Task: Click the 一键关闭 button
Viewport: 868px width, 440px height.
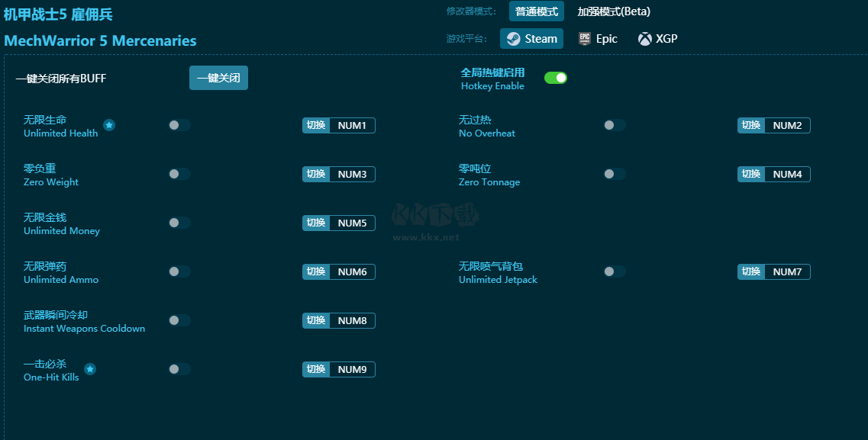Action: coord(218,78)
